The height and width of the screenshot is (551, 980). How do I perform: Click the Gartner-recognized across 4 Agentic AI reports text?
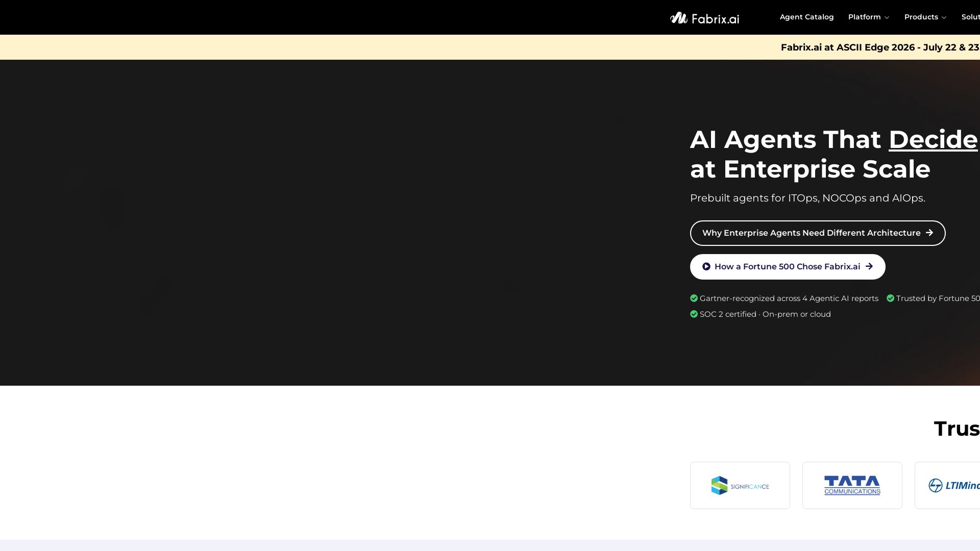(x=789, y=298)
